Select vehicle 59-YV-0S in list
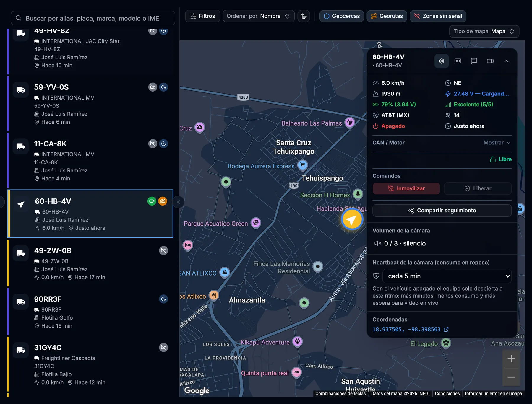Viewport: 532px width, 404px height. 90,104
